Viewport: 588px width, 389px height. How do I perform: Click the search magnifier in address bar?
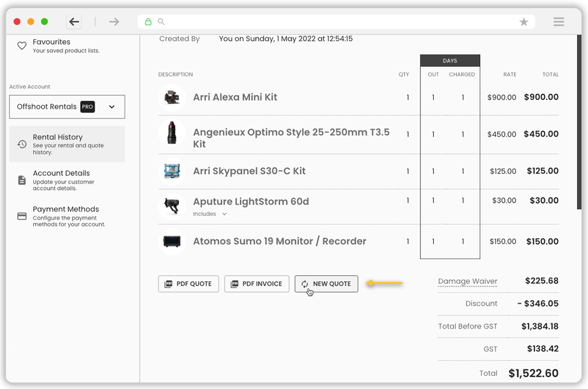161,22
